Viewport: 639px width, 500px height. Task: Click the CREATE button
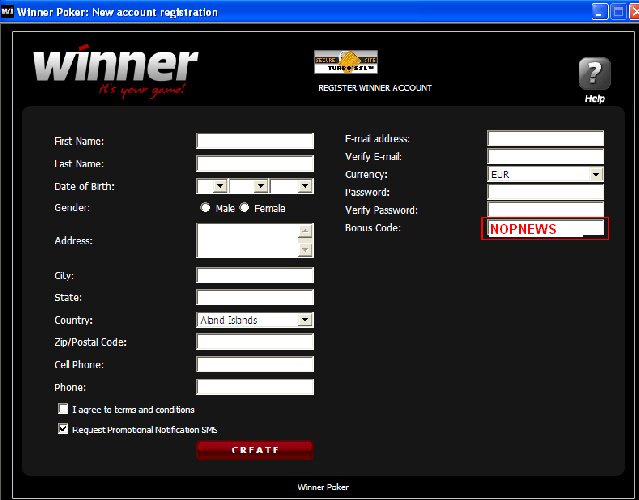pos(255,450)
